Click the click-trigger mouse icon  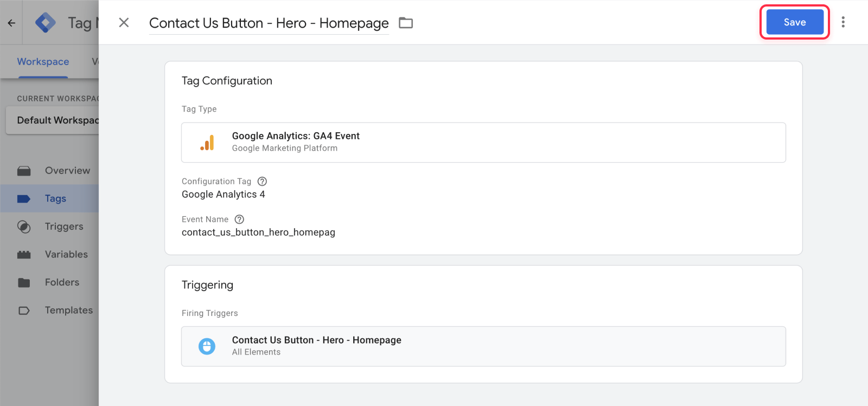207,346
